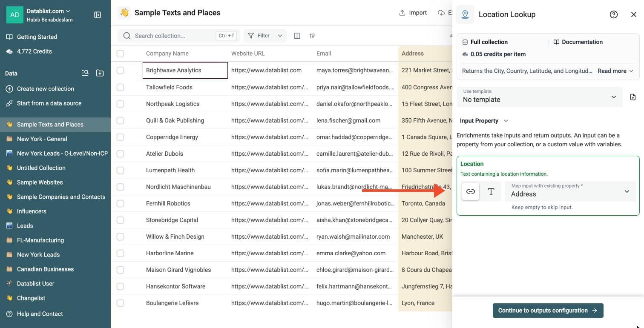The width and height of the screenshot is (644, 328).
Task: Check the Boulangerie Lefèvre row checkbox
Action: tap(121, 303)
